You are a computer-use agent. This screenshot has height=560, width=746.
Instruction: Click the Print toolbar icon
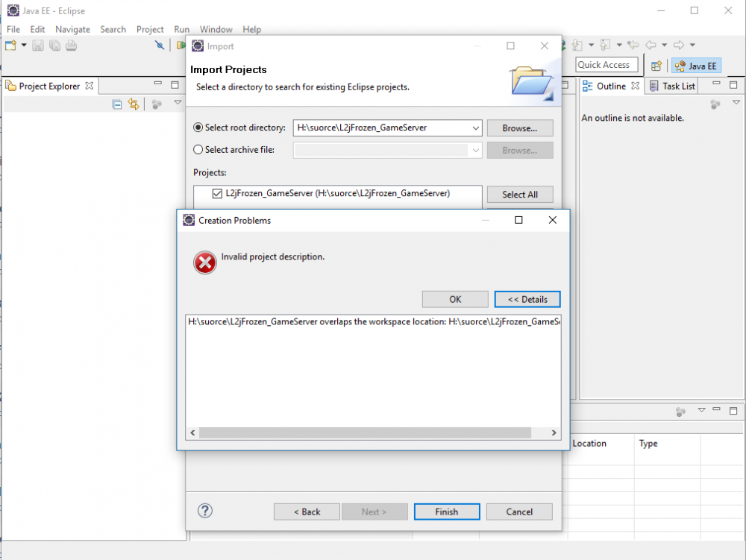tap(71, 46)
